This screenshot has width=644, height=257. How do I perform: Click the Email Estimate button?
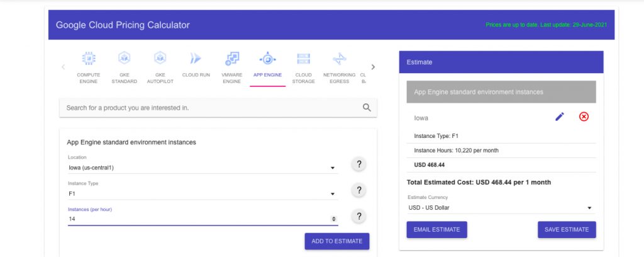(436, 229)
